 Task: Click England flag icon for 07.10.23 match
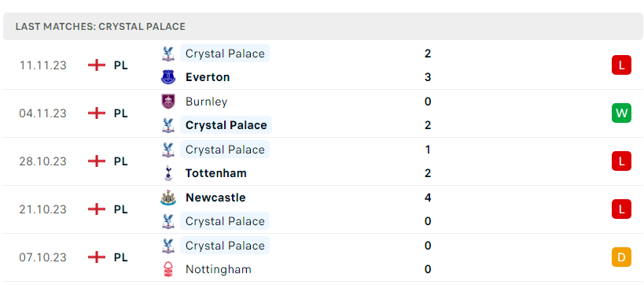[x=97, y=257]
